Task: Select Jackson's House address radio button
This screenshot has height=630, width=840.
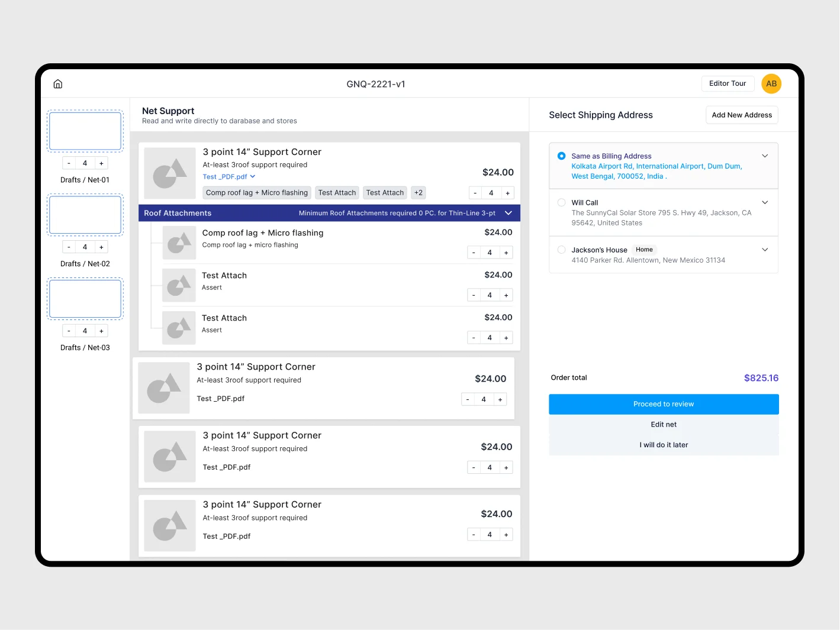Action: pos(561,250)
